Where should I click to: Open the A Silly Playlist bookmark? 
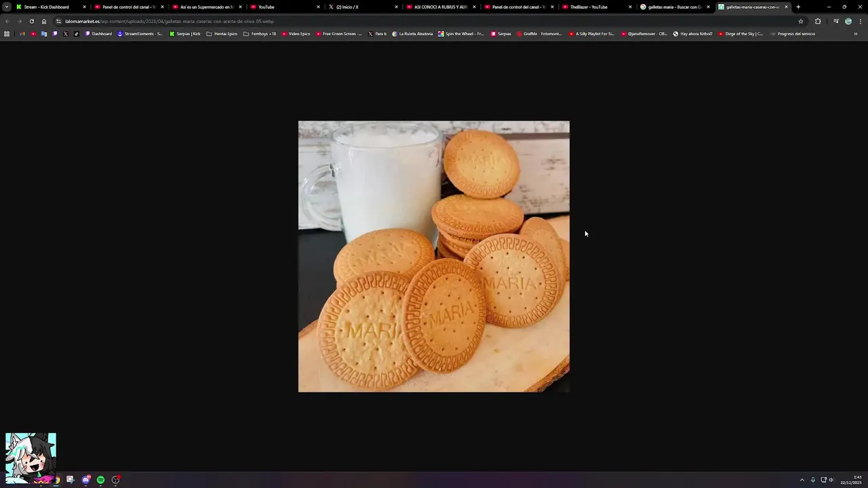[x=591, y=34]
